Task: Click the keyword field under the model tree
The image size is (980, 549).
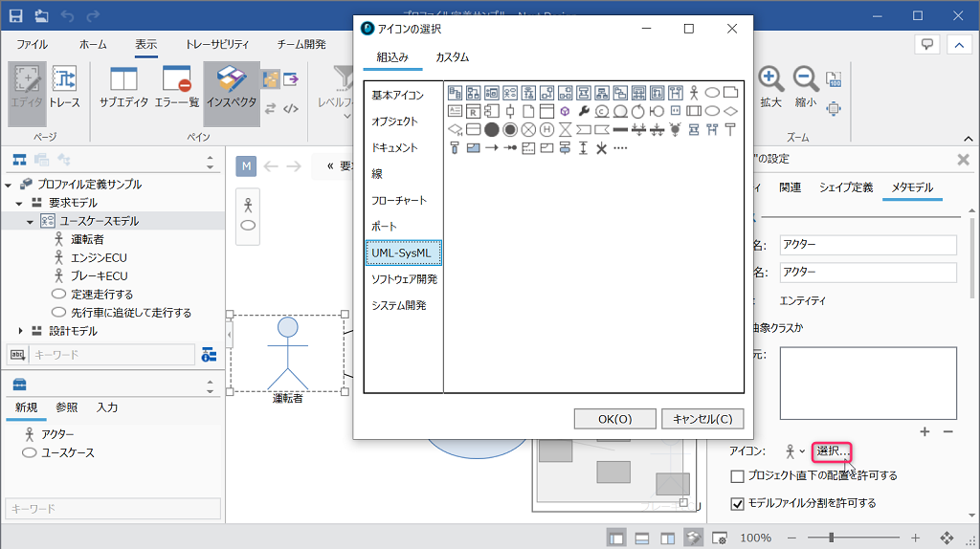Action: click(113, 355)
